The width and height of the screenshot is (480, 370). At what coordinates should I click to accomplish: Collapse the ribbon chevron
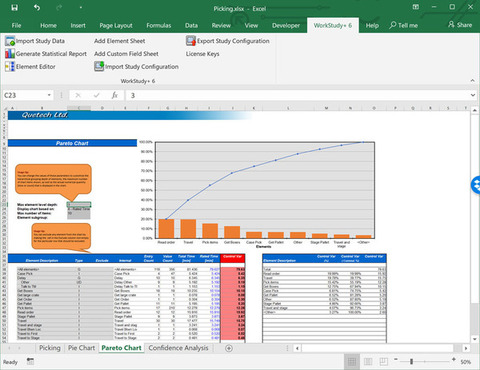(x=473, y=81)
